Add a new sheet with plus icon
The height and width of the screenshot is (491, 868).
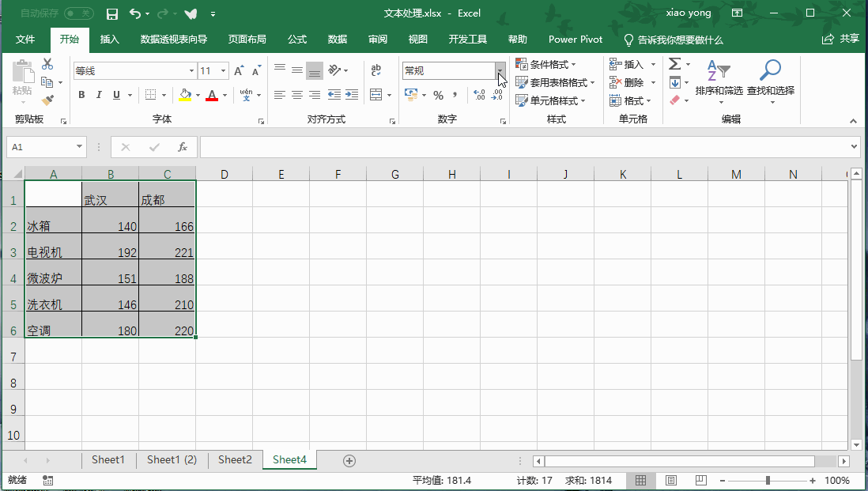click(x=349, y=460)
